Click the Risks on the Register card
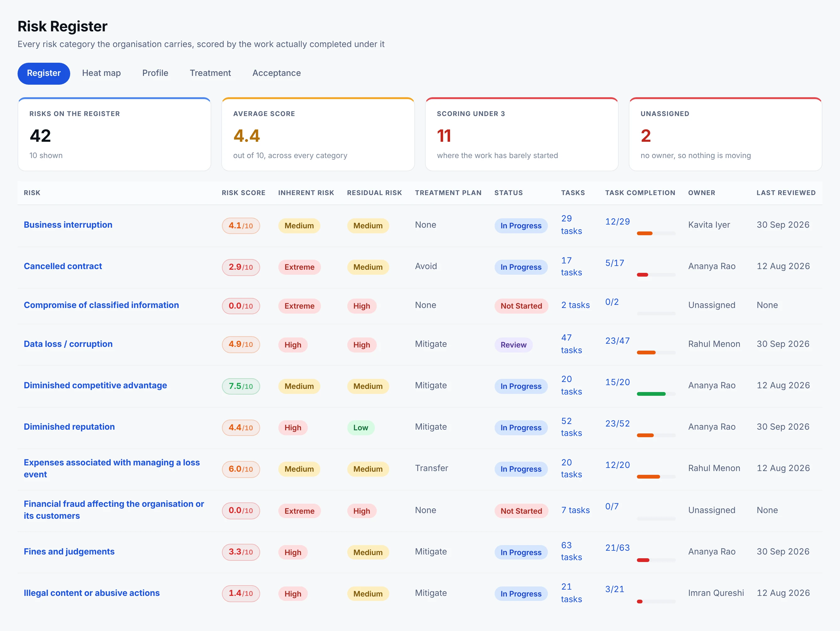The image size is (840, 631). tap(114, 135)
